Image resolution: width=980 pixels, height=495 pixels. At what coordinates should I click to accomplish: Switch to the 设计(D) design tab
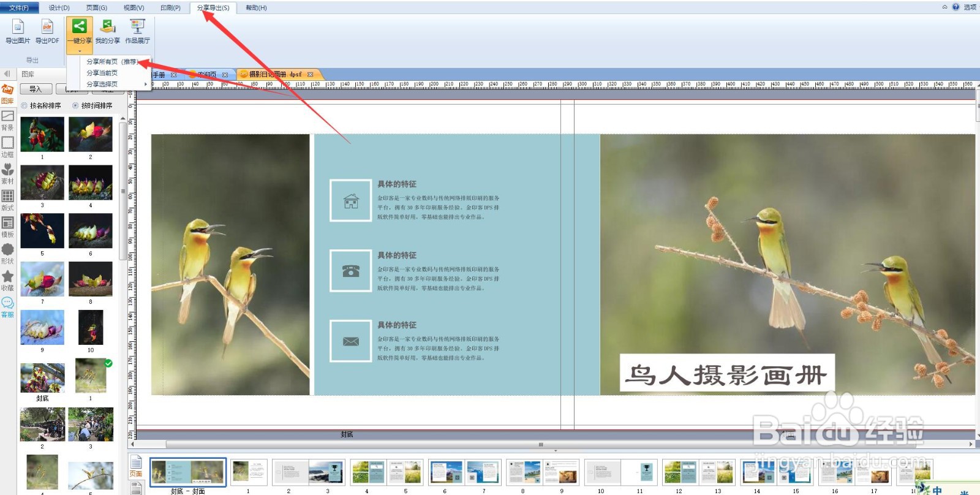click(x=59, y=8)
